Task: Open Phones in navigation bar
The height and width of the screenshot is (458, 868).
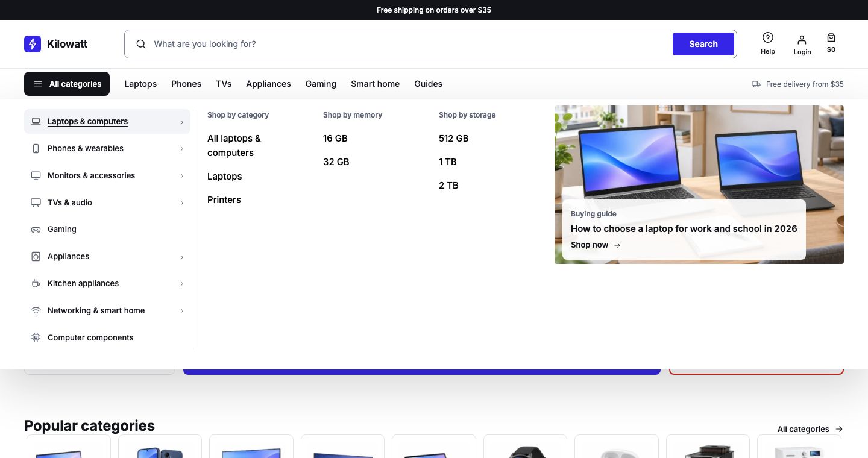Action: 186,84
